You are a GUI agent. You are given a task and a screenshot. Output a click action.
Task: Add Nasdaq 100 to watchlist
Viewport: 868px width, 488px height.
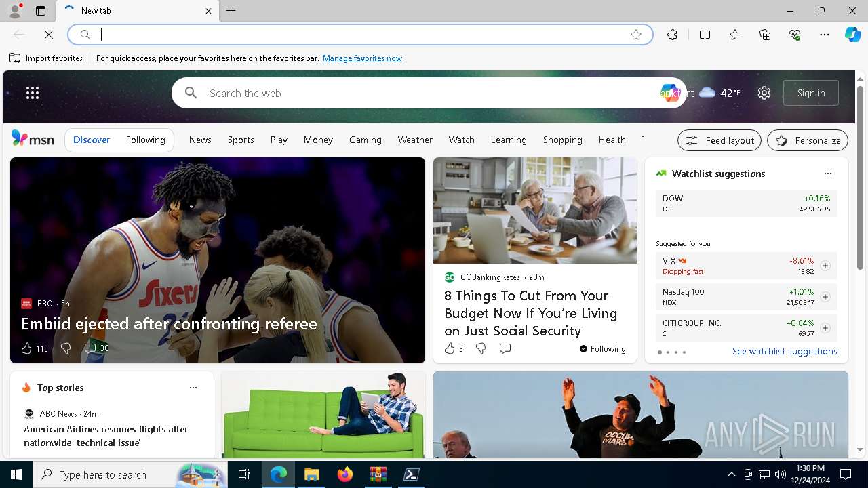click(x=825, y=297)
